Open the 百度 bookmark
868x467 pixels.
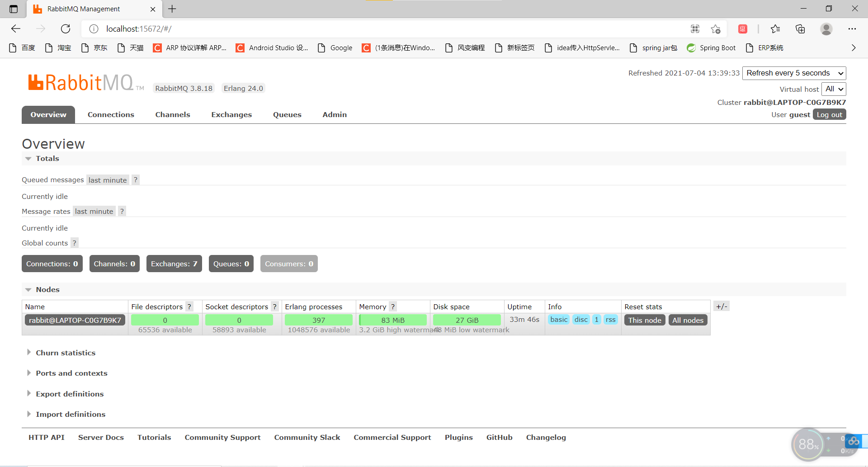coord(22,47)
